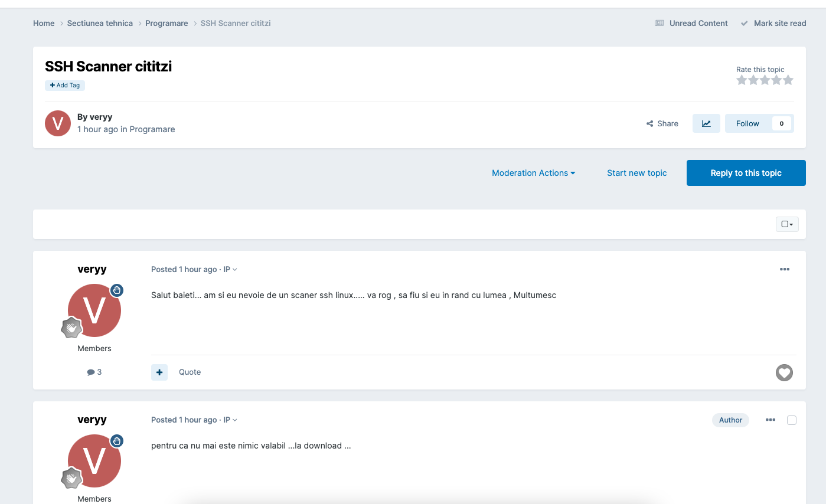Image resolution: width=826 pixels, height=504 pixels.
Task: Click Start new topic link
Action: 636,173
